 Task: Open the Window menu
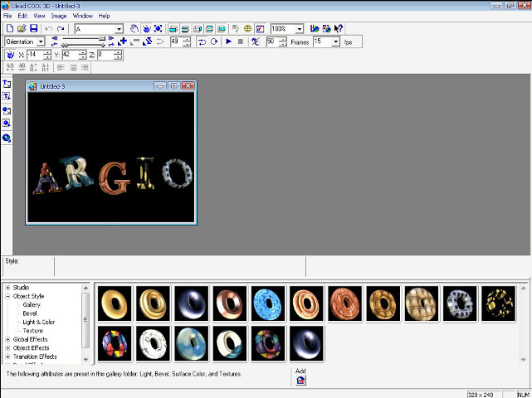(83, 16)
